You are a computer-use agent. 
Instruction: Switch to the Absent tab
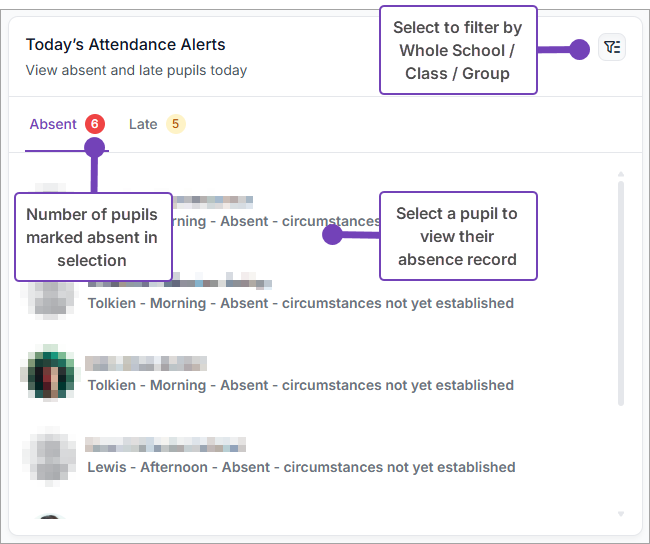coord(53,125)
